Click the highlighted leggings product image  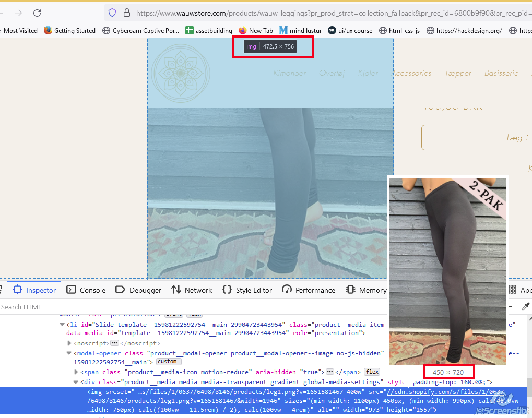(x=270, y=193)
